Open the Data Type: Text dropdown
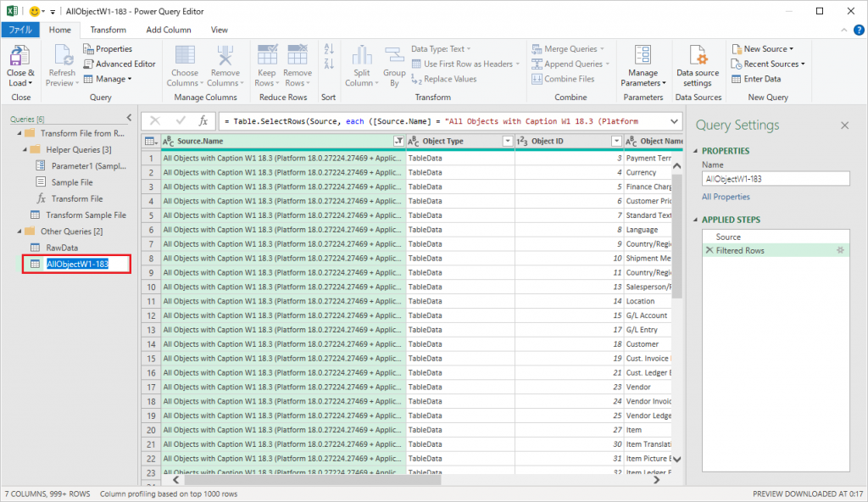This screenshot has height=502, width=868. click(x=441, y=49)
